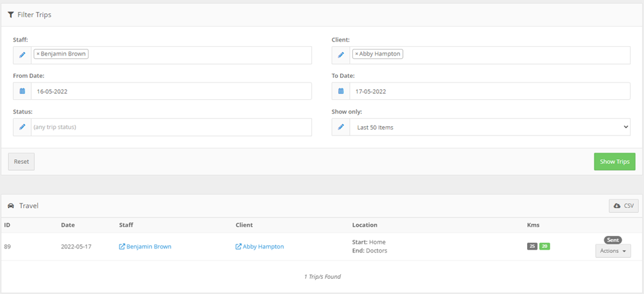Click the funnel icon in Filter Trips header
Viewport: 644px width, 294px height.
11,15
